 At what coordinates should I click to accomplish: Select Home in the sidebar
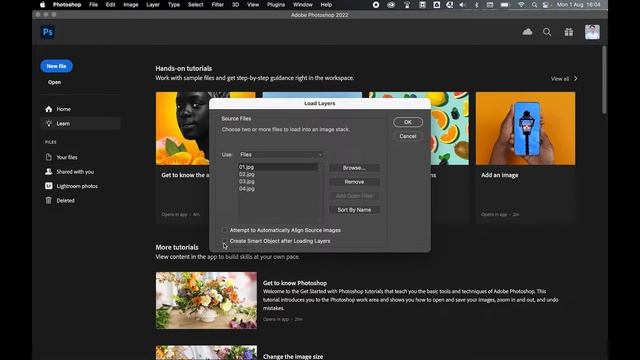(80, 109)
